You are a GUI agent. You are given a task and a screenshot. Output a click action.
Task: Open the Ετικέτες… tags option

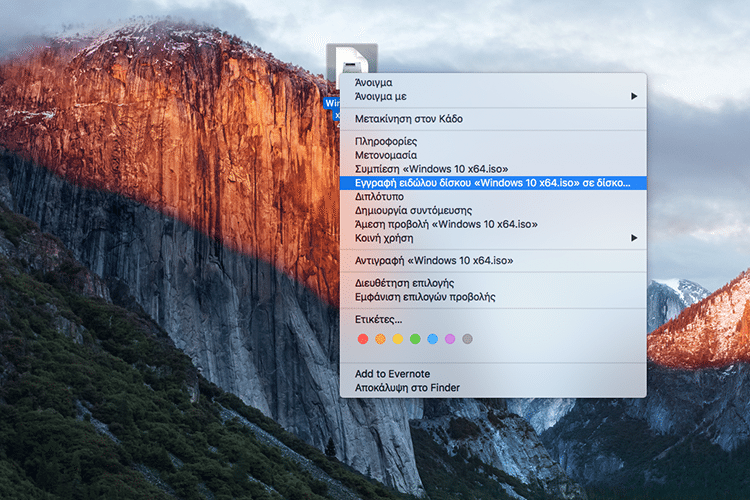coord(493,320)
